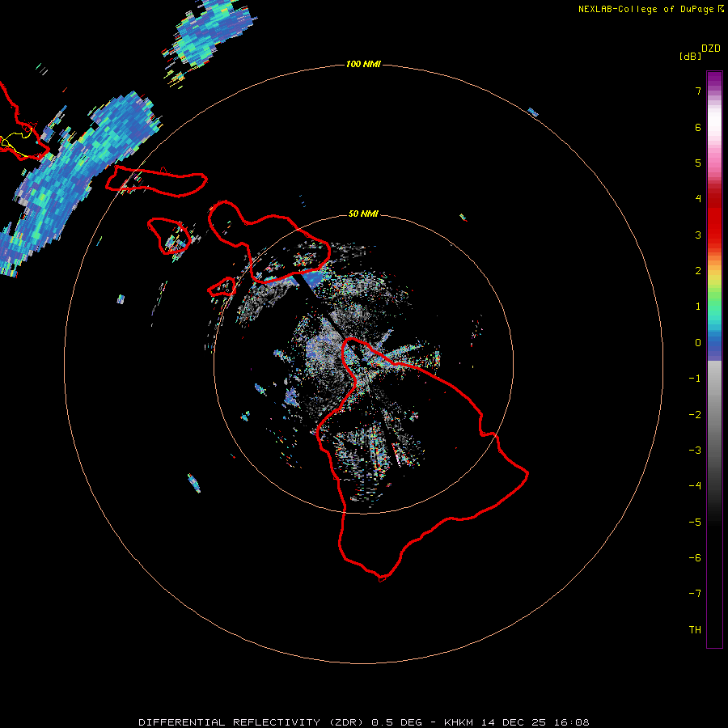The height and width of the screenshot is (728, 728).
Task: Click the 6 label on the colorbar
Action: [698, 127]
